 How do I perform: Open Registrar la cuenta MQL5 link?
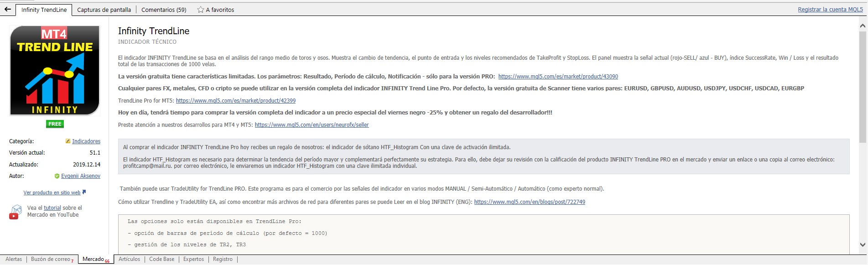point(830,10)
